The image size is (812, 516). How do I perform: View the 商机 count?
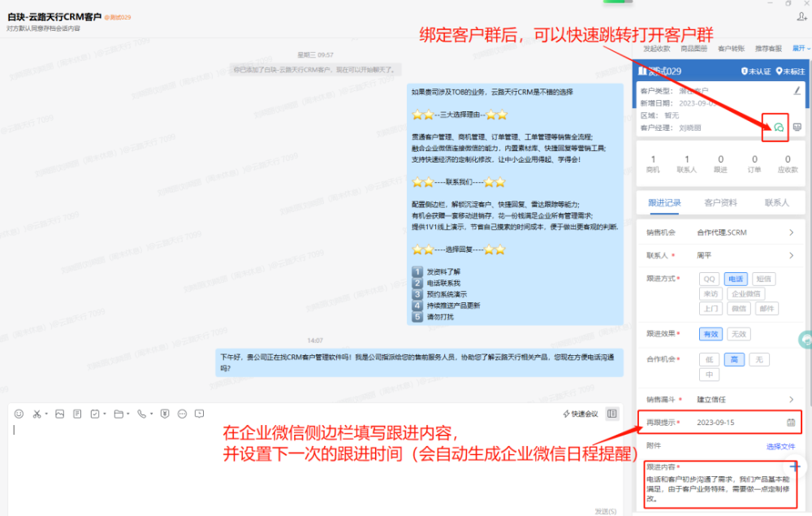click(x=653, y=163)
